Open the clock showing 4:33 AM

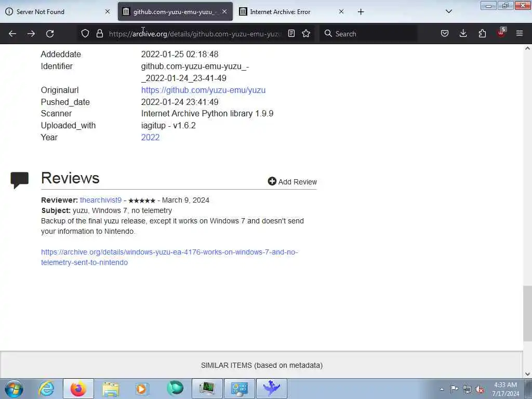(506, 389)
